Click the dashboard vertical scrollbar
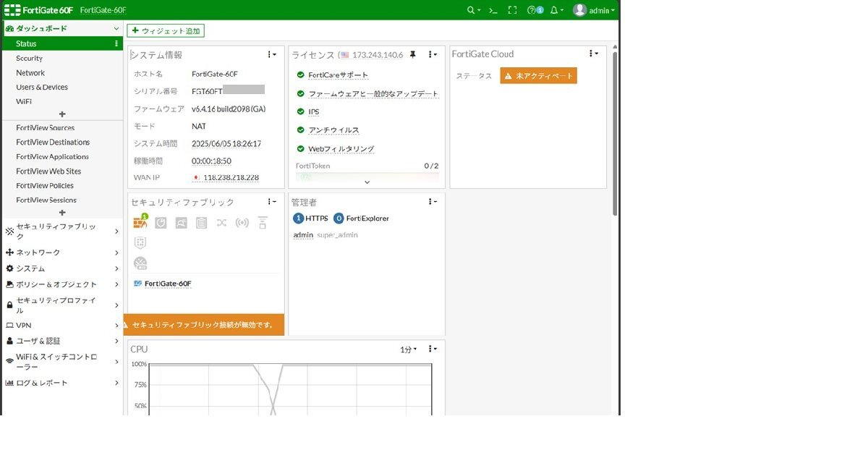Screen dimensions: 868x466 615,134
